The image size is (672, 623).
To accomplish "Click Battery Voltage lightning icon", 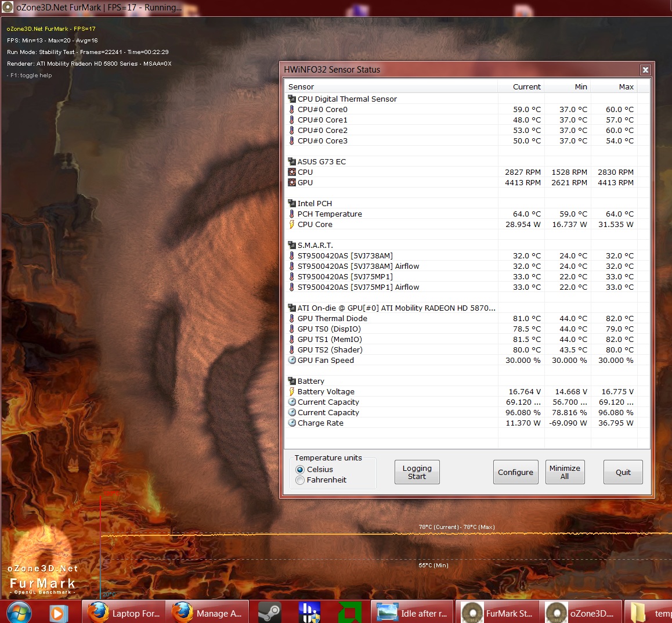I will coord(292,391).
